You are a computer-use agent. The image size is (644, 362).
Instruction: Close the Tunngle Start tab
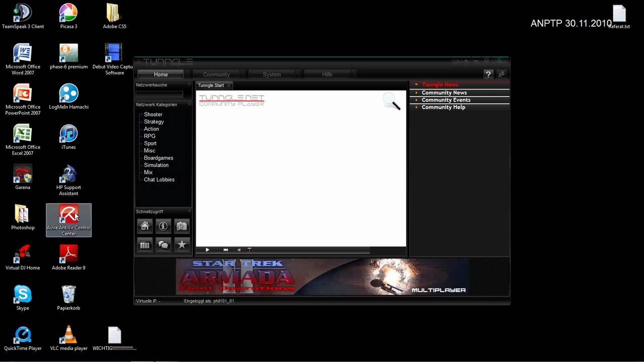(228, 85)
